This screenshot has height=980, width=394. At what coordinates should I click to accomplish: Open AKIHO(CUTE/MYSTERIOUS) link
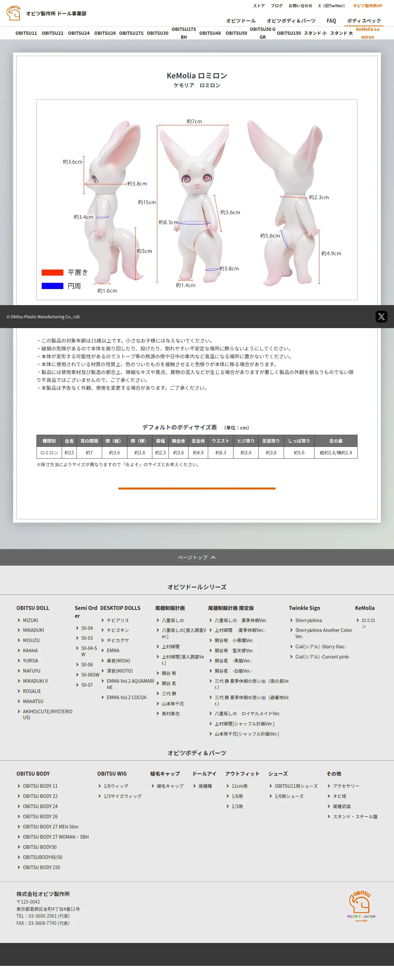(x=48, y=715)
